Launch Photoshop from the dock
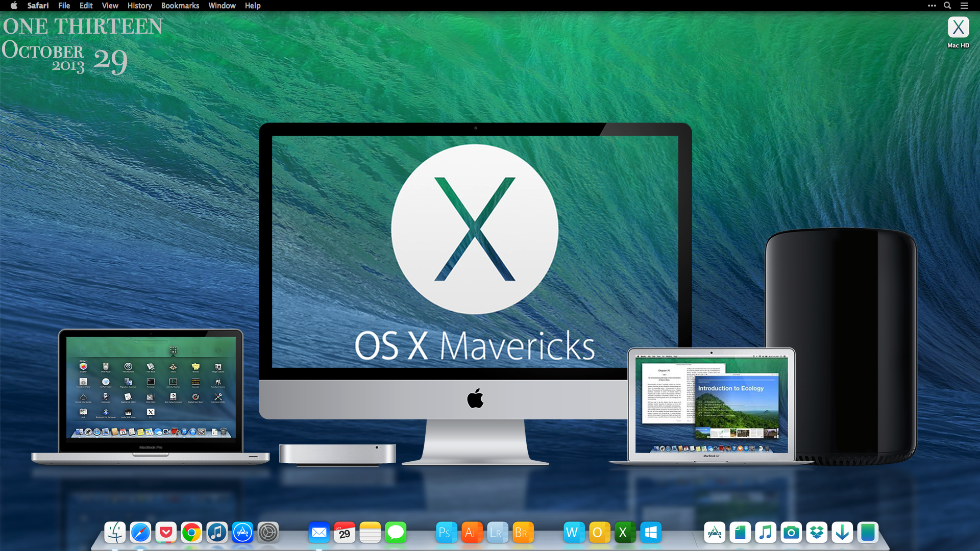 [446, 533]
